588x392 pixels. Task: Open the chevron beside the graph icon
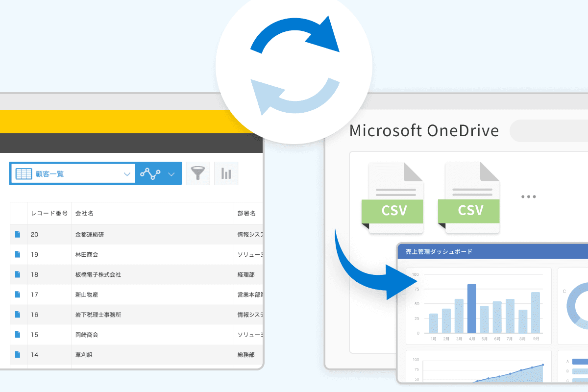[171, 173]
